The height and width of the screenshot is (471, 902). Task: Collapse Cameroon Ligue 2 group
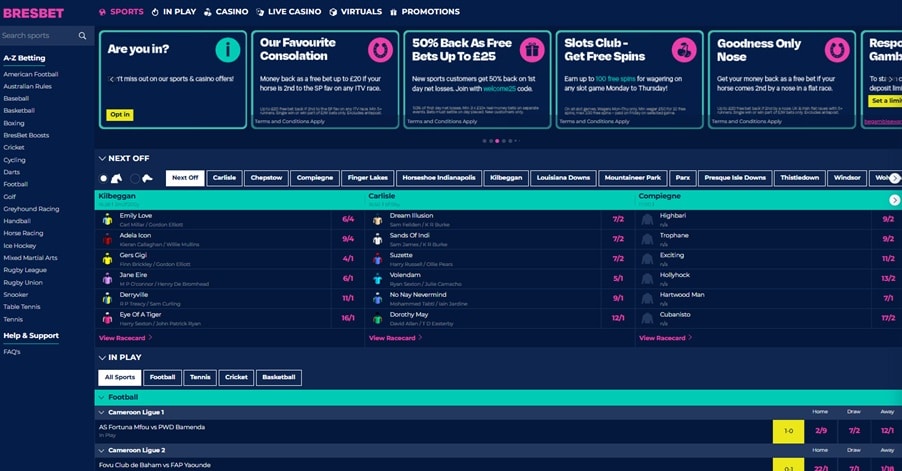[x=101, y=450]
